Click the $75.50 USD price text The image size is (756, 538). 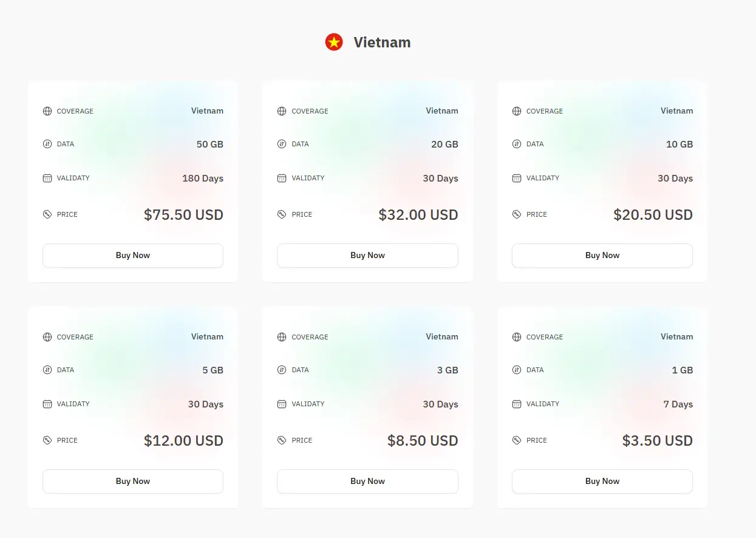(x=183, y=215)
